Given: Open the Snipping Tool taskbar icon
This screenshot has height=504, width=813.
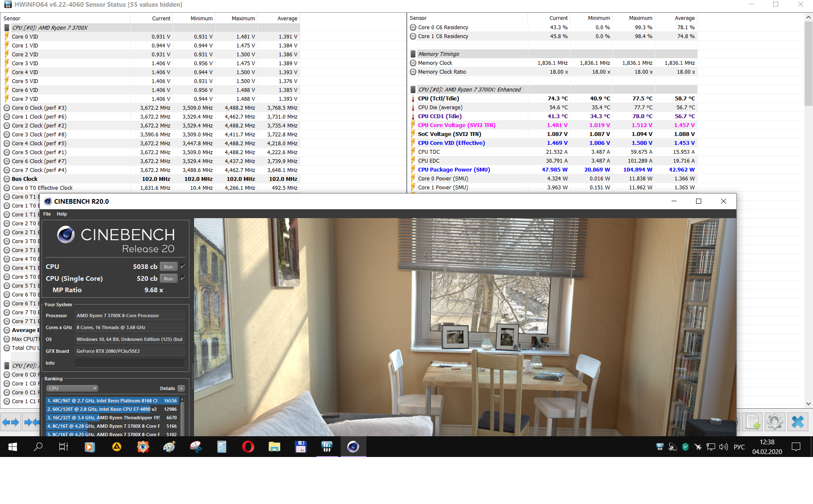Looking at the screenshot, I should (x=196, y=447).
